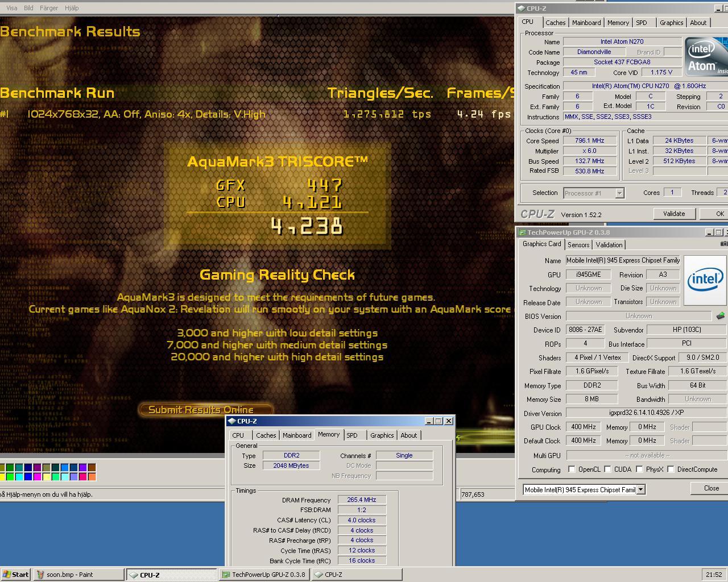
Task: Pick the magenta swatch in Paint palette
Action: point(37,477)
